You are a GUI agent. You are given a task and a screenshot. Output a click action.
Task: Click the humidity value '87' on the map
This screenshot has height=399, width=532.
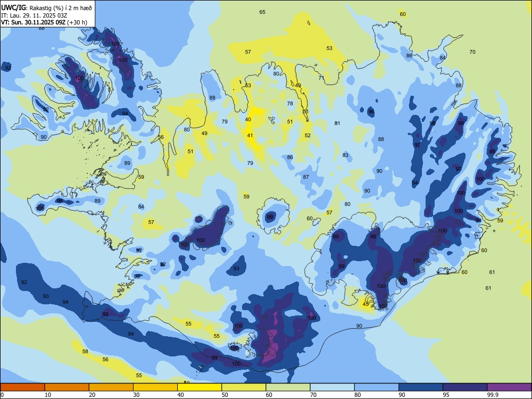306,177
